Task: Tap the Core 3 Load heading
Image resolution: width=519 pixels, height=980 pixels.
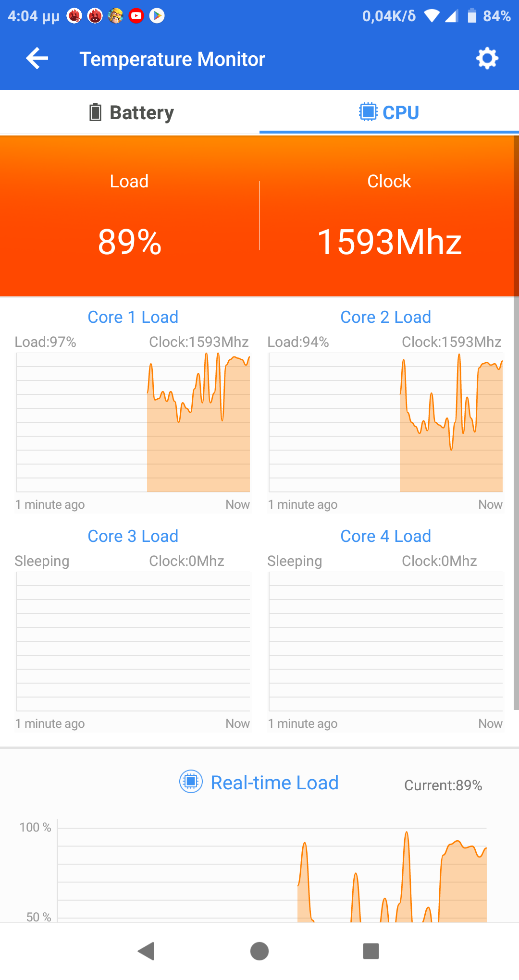Action: 133,536
